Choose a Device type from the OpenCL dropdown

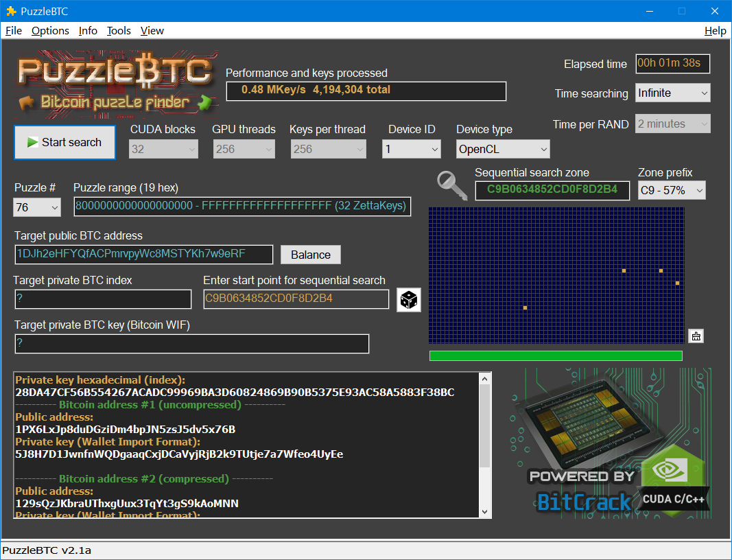[503, 149]
